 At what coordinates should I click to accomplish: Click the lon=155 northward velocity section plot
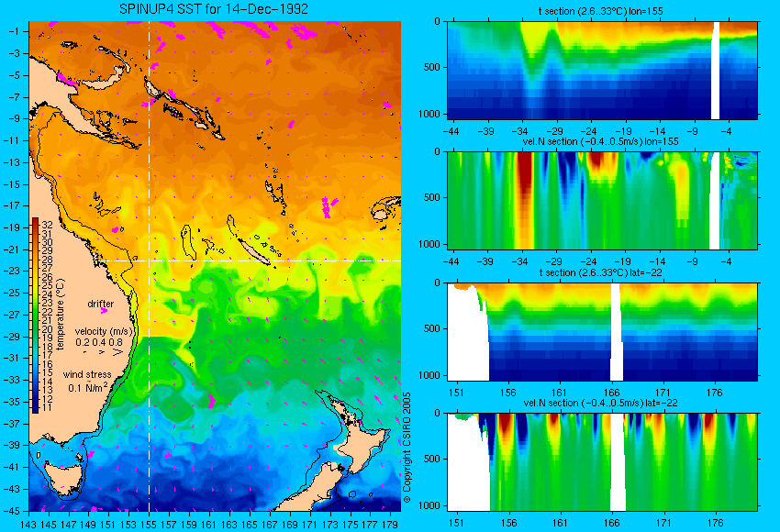coord(602,200)
